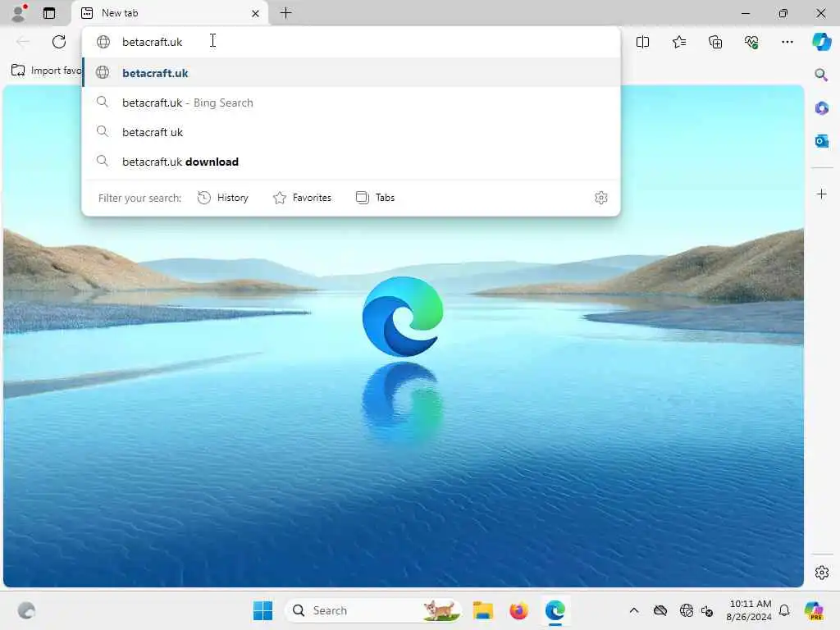This screenshot has height=630, width=840.
Task: Launch Firefox from the taskbar
Action: click(518, 610)
